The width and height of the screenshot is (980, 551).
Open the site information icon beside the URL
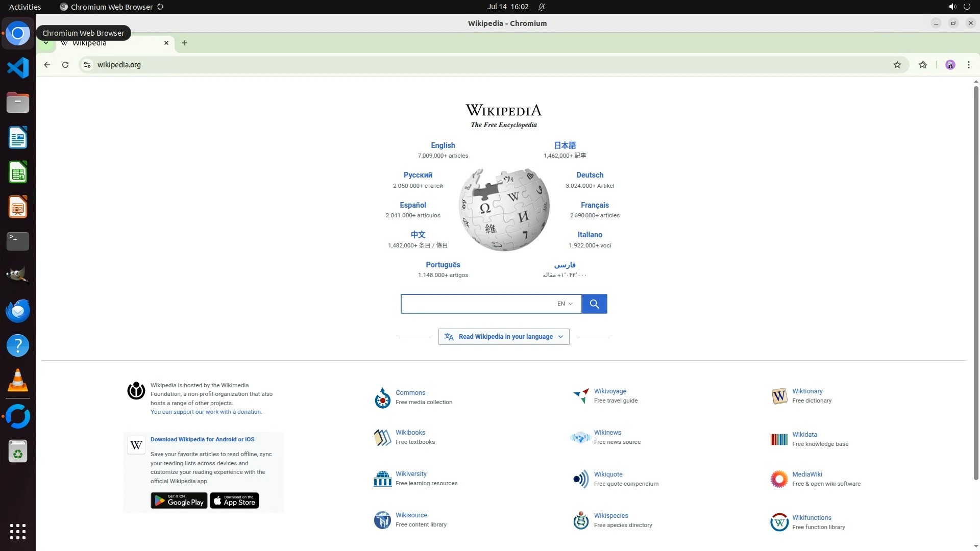pos(87,65)
